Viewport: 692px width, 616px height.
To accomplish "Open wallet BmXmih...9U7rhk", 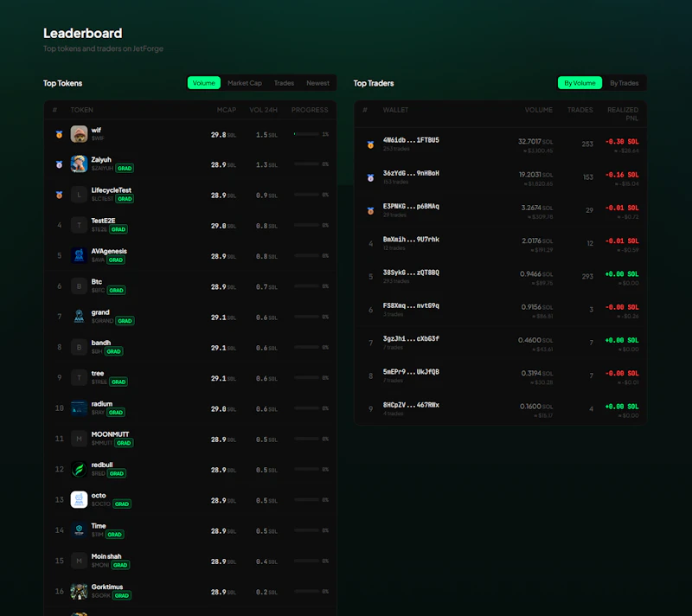I will click(411, 239).
